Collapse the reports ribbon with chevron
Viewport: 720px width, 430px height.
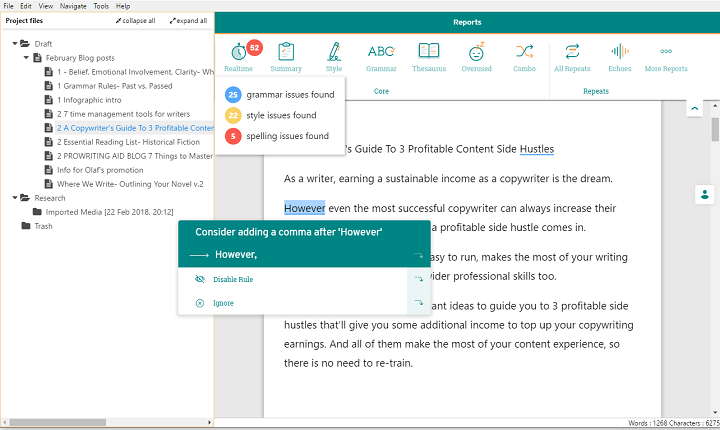point(695,109)
